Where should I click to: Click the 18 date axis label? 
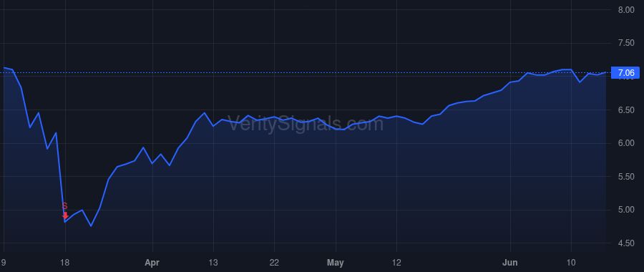pyautogui.click(x=65, y=263)
